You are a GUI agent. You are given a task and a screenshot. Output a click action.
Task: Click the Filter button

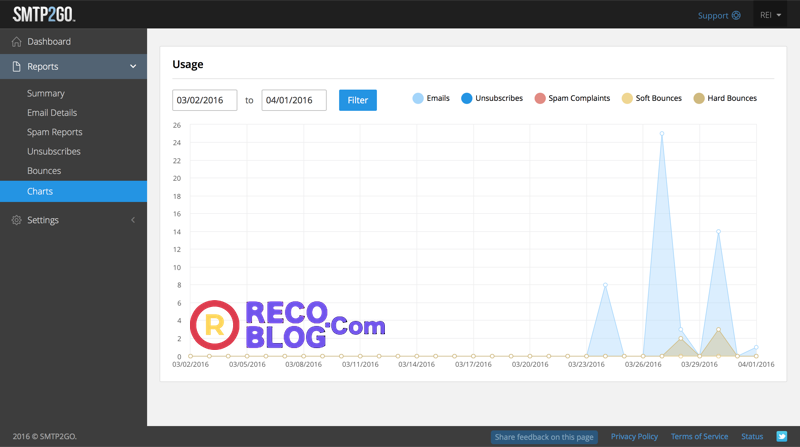358,100
